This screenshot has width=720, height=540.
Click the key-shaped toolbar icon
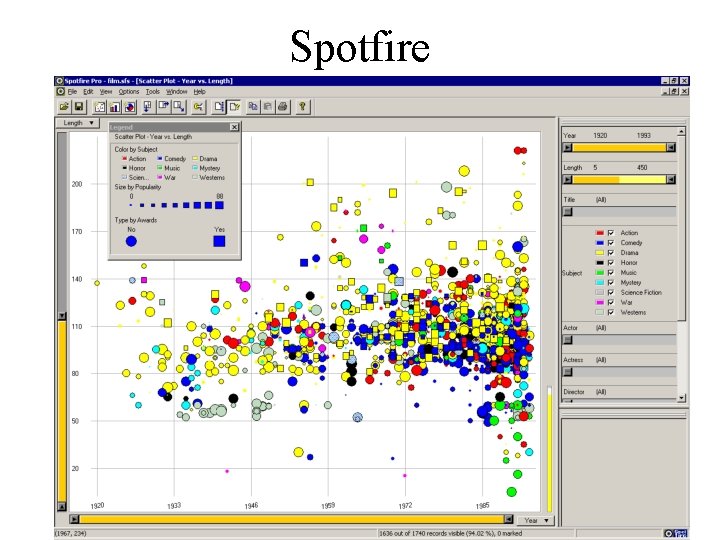(x=198, y=107)
